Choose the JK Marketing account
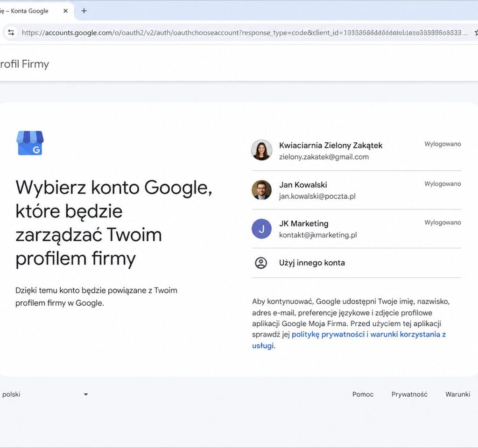This screenshot has width=478, height=448. click(x=356, y=229)
